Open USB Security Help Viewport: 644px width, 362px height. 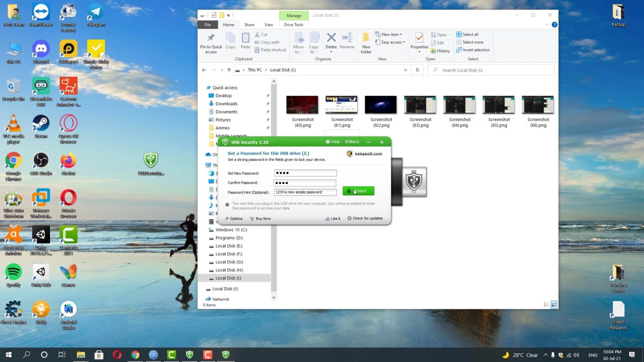click(333, 142)
